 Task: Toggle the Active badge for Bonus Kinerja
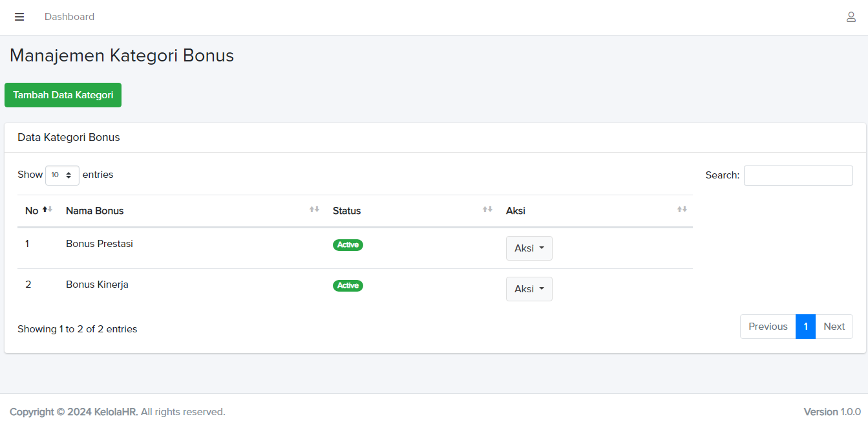[x=348, y=285]
